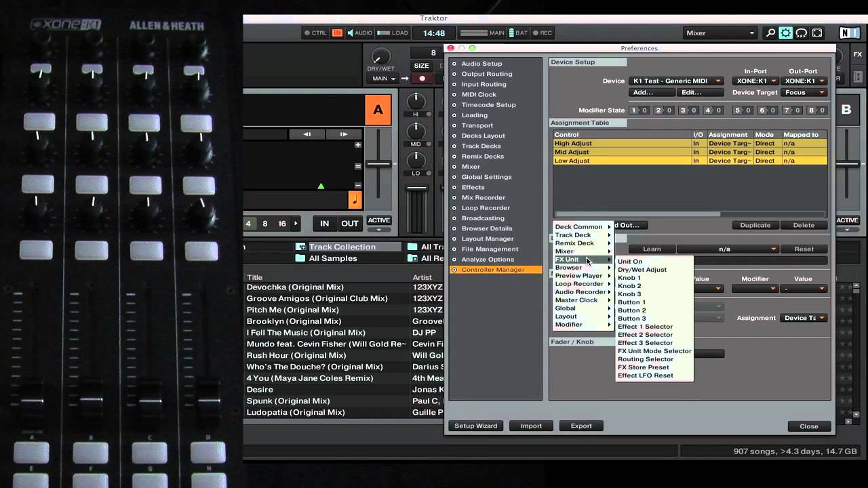Open the Assignment Device Ta dropdown
Image resolution: width=868 pixels, height=488 pixels.
[804, 318]
